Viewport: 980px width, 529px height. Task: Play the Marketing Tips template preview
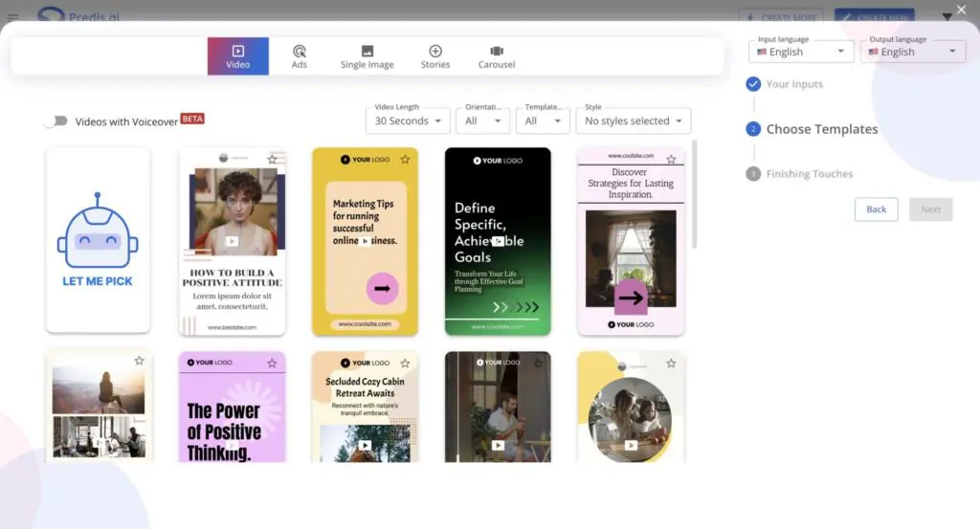pyautogui.click(x=365, y=240)
